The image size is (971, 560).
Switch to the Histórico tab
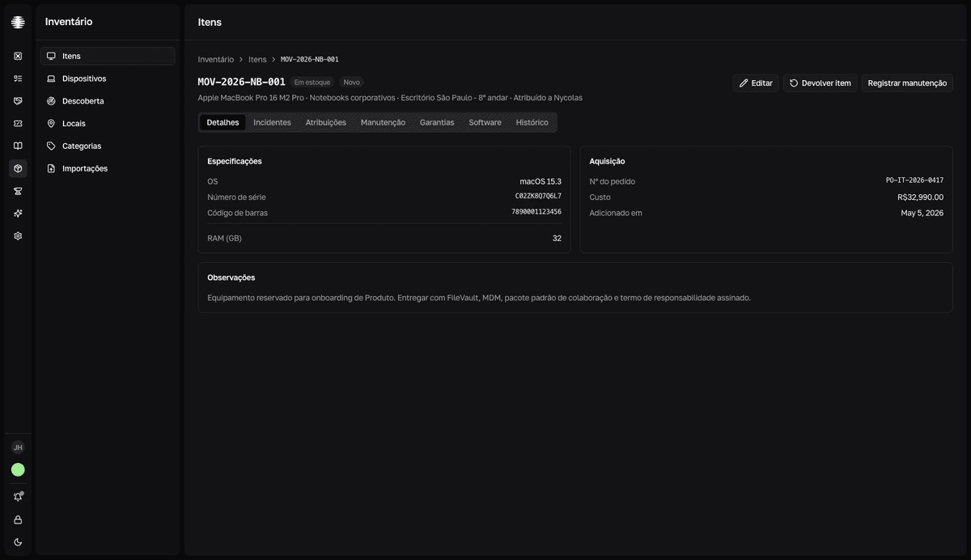pos(532,122)
